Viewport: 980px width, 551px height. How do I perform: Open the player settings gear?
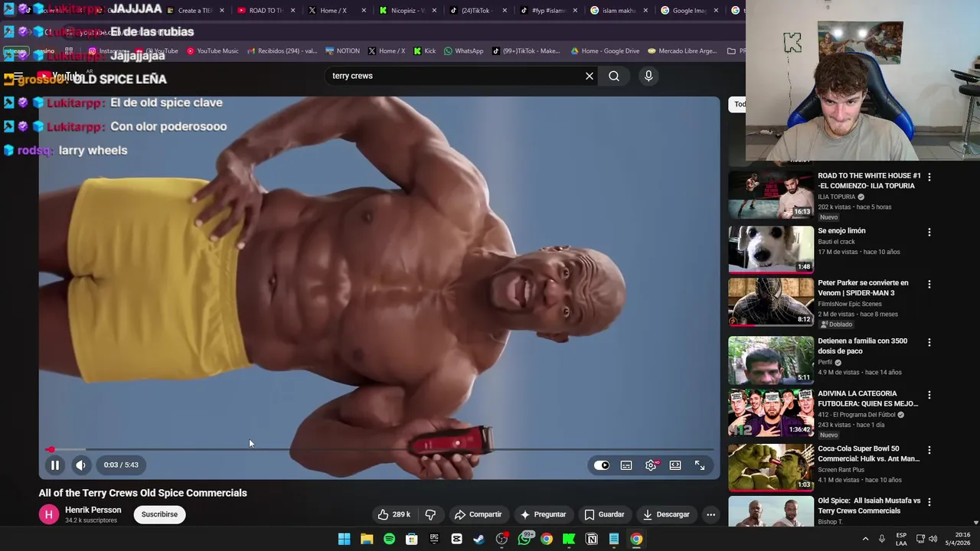(651, 465)
